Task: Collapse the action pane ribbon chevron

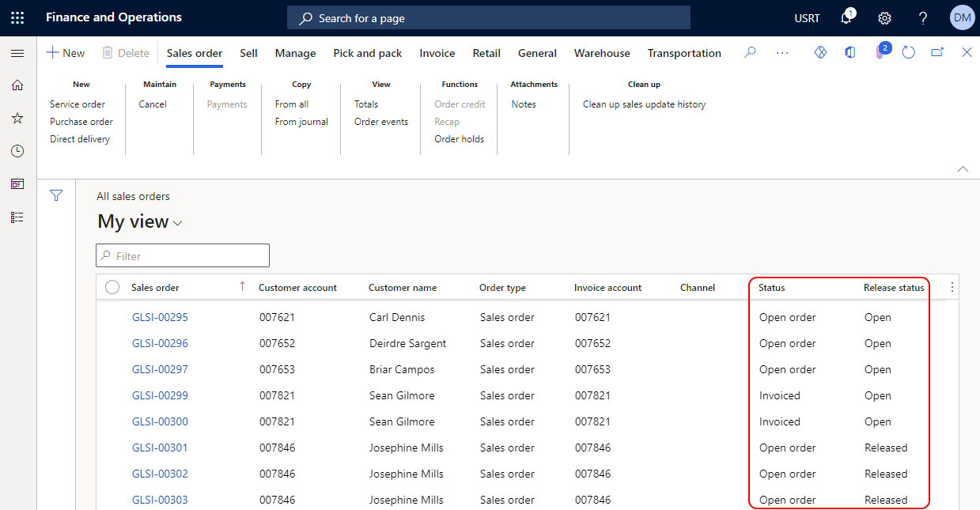Action: (x=963, y=168)
